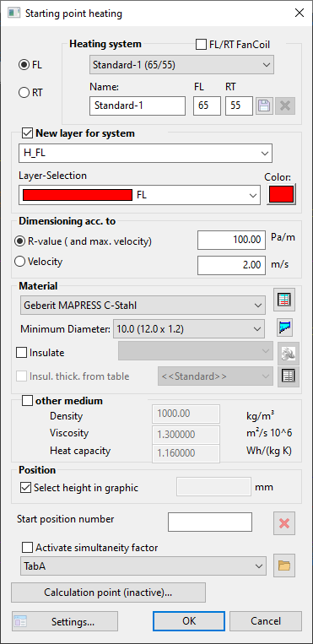The width and height of the screenshot is (313, 644).
Task: Click the red Color swatch button
Action: point(282,194)
